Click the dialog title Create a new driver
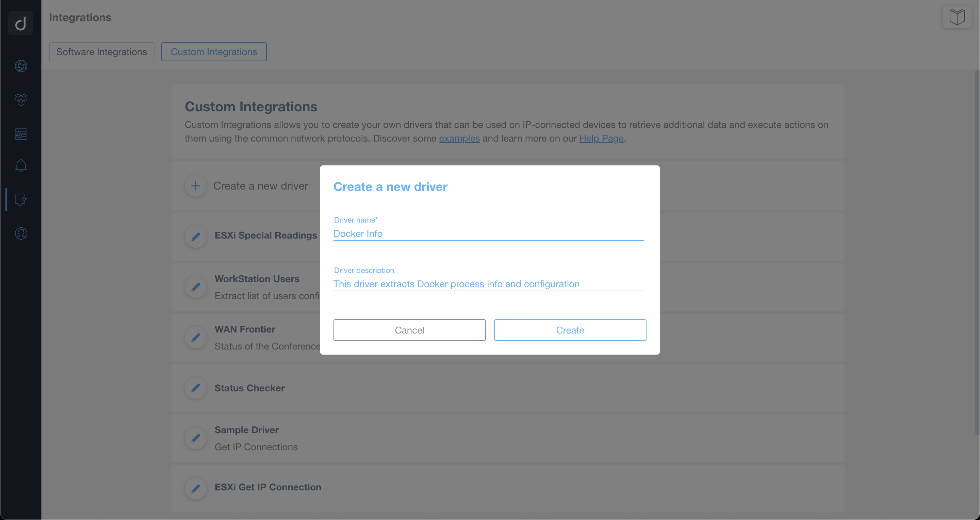The image size is (980, 520). [x=390, y=187]
